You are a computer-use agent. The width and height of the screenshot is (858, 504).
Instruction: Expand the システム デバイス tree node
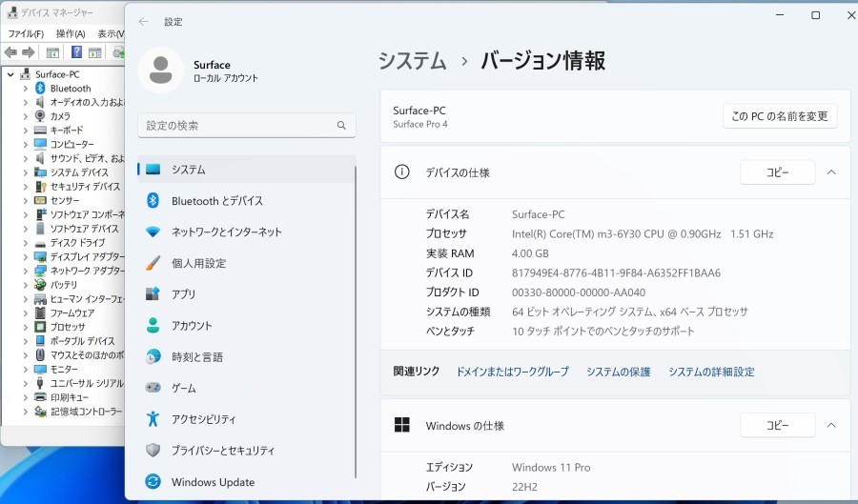click(25, 172)
